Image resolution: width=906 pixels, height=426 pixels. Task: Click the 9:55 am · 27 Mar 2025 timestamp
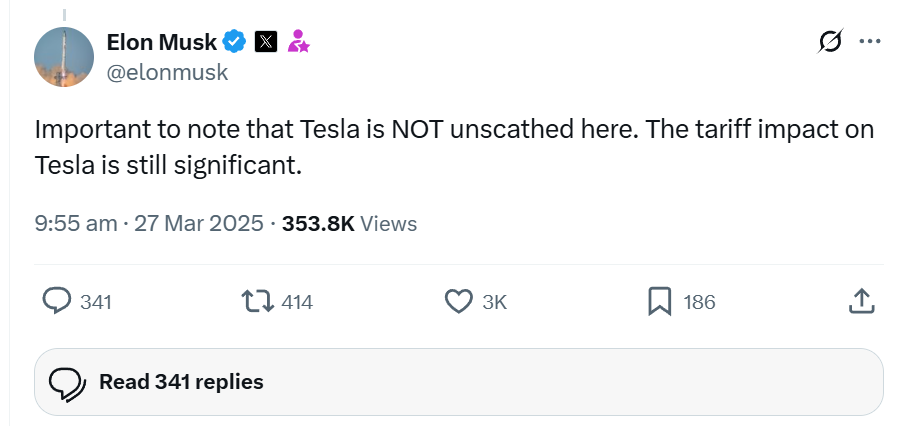point(149,224)
